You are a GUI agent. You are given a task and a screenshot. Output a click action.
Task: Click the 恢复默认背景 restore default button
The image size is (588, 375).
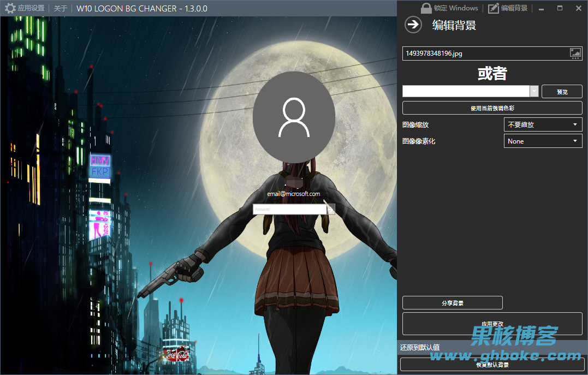[x=492, y=365]
